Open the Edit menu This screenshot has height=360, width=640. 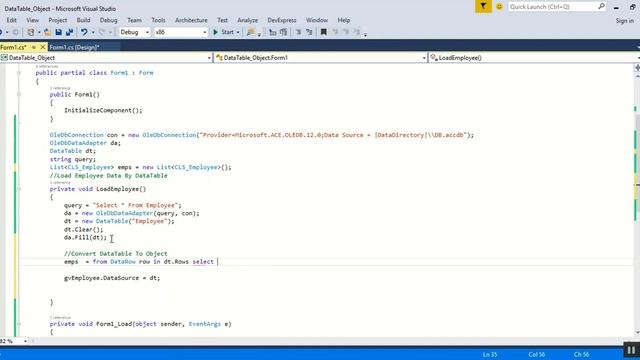11,20
